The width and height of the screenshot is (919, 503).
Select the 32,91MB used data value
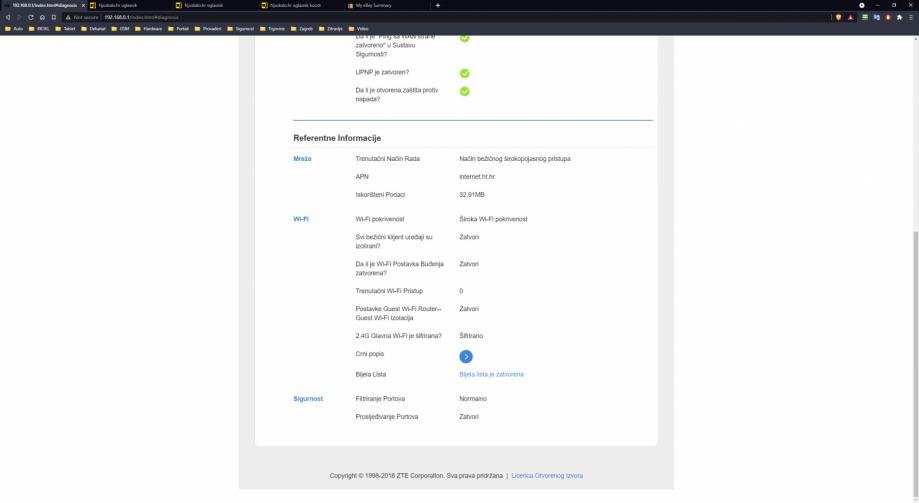tap(472, 195)
